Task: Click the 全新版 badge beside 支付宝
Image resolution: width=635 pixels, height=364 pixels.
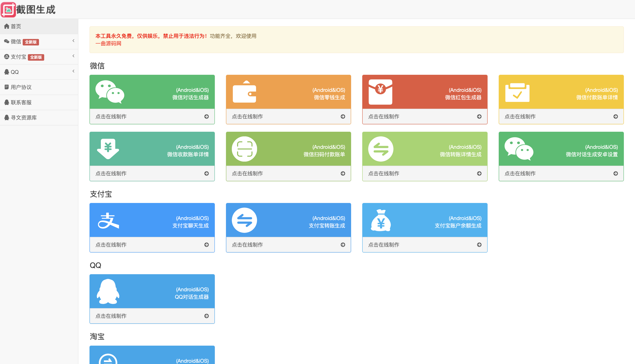Action: click(36, 57)
